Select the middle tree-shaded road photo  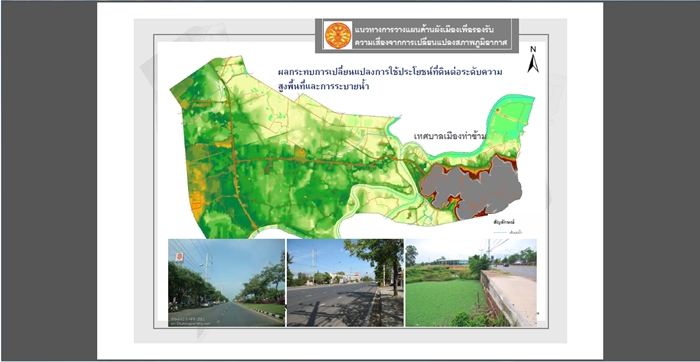pos(345,283)
